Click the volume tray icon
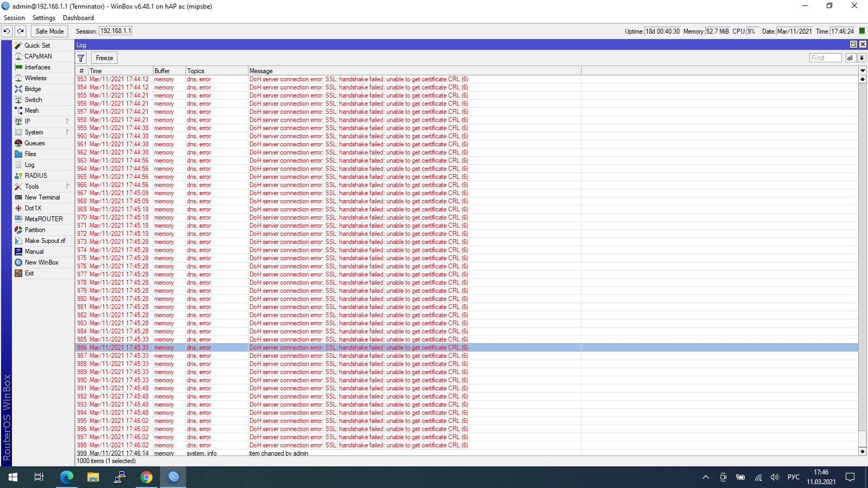 775,477
